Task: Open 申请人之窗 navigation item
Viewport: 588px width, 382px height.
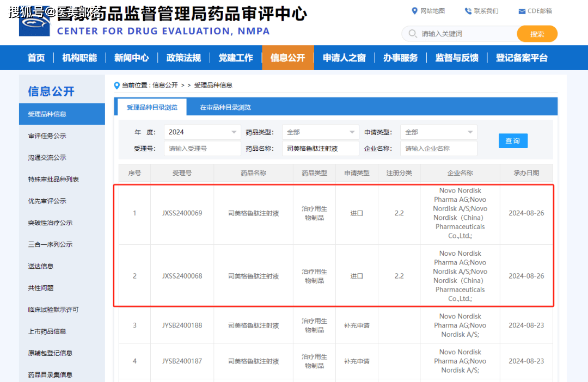Action: (344, 58)
